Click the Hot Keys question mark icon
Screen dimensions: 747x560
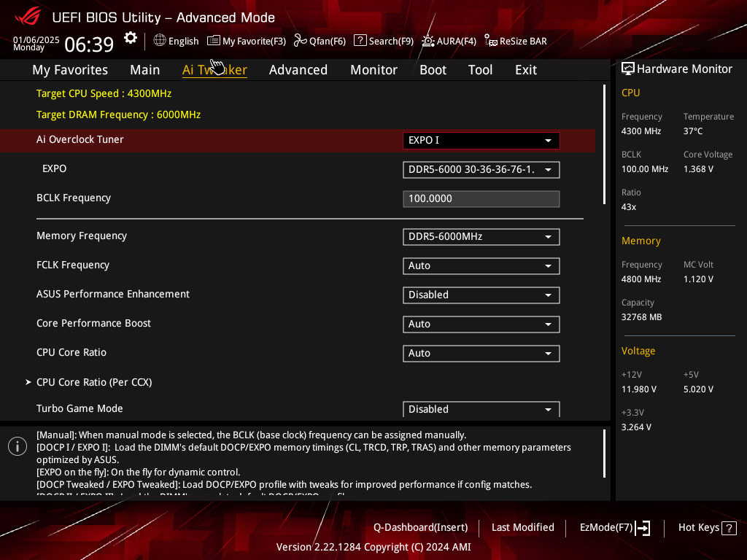coord(729,528)
